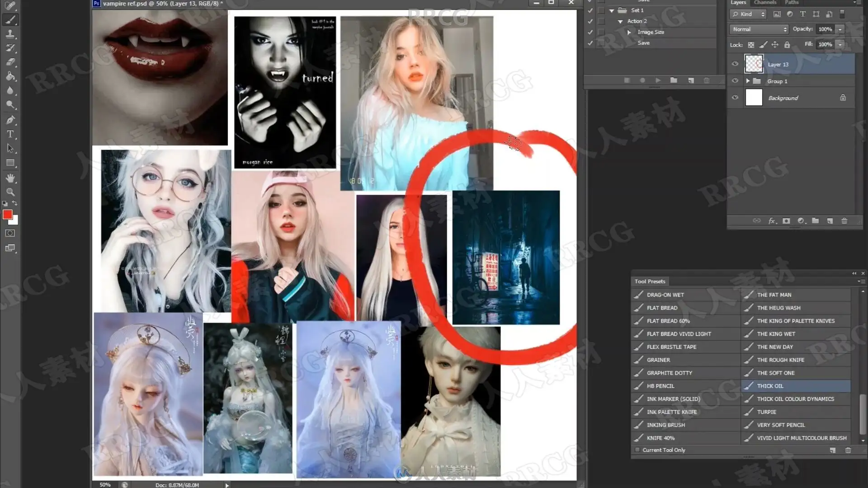Switch to the Channels tab

tap(765, 3)
